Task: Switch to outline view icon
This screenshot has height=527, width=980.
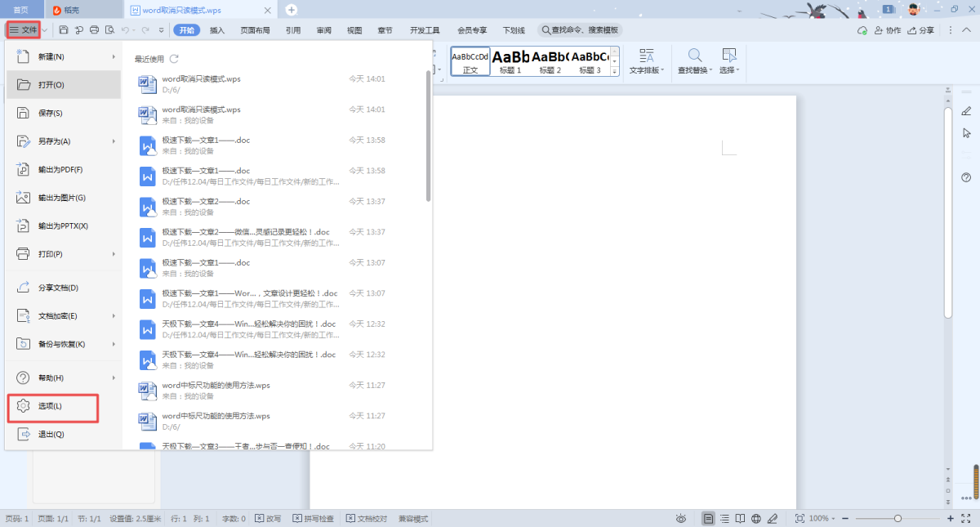Action: (x=724, y=519)
